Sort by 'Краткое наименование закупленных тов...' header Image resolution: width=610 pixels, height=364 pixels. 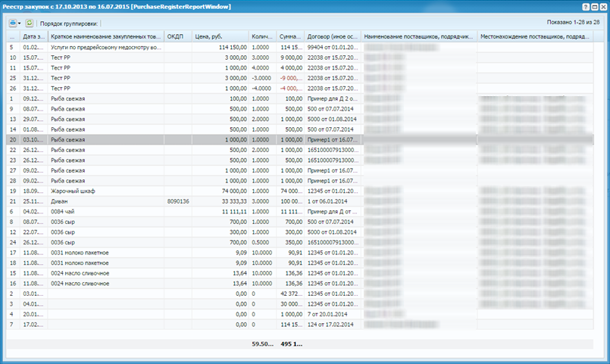coord(105,36)
